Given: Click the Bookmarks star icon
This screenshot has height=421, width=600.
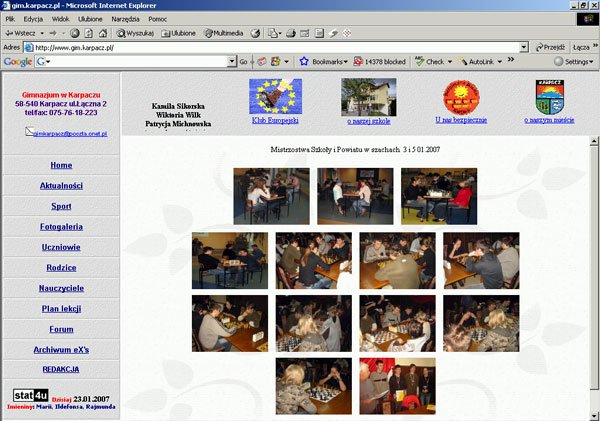Looking at the screenshot, I should [304, 61].
